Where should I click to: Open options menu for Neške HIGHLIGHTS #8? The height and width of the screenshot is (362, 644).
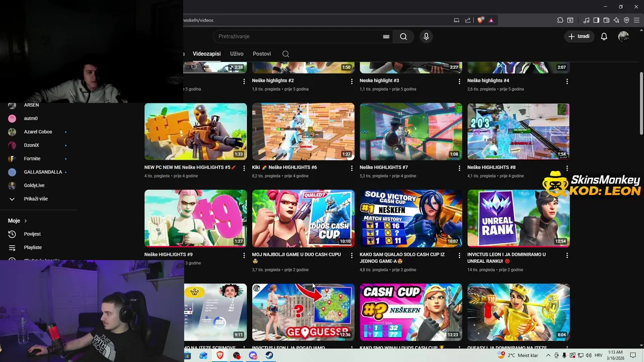[x=567, y=168]
